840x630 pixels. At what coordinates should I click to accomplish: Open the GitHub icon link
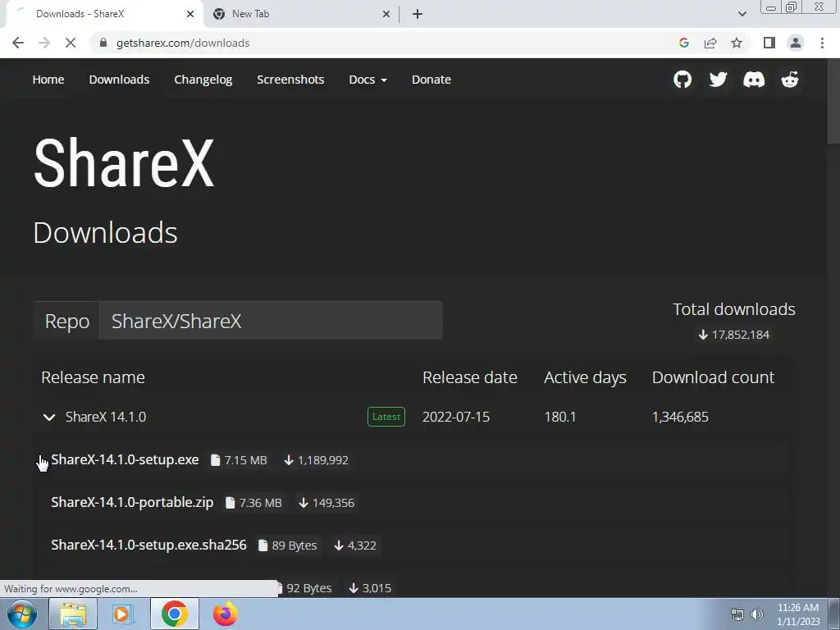point(682,80)
